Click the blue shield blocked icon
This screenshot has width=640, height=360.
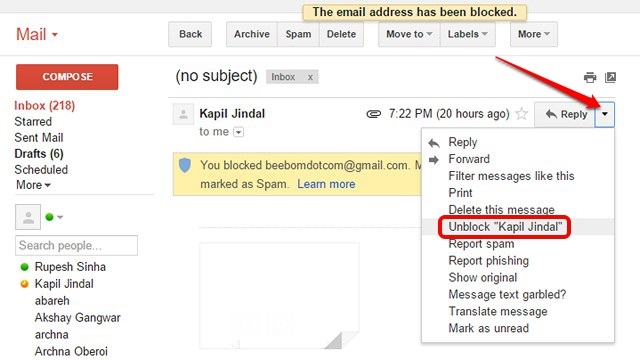(185, 165)
